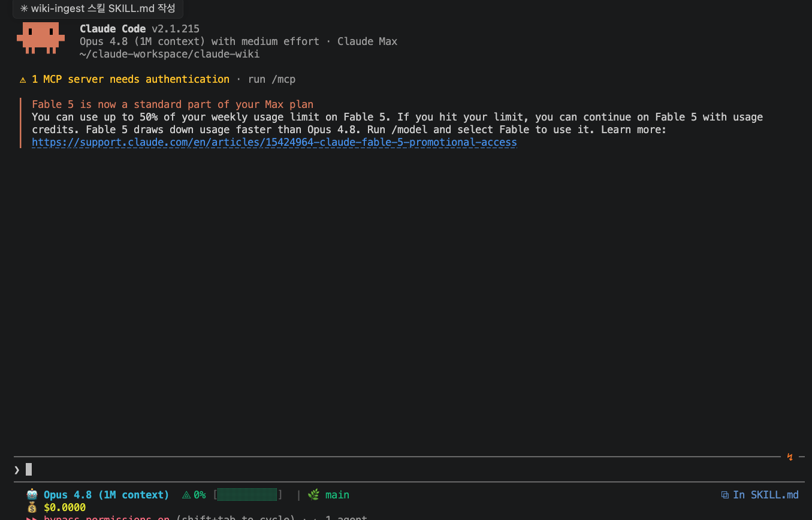This screenshot has width=812, height=520.
Task: Click the file icon beside In SKILL.md
Action: click(725, 495)
